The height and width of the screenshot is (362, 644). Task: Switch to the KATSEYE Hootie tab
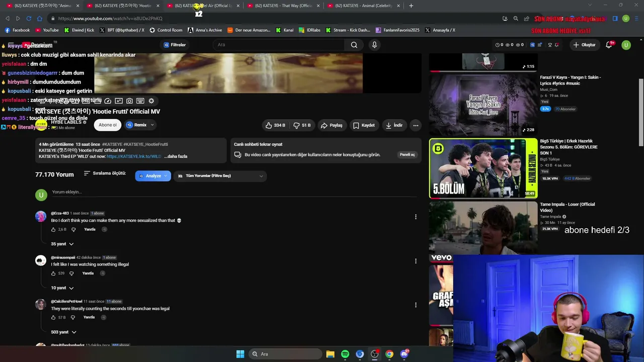(x=123, y=6)
